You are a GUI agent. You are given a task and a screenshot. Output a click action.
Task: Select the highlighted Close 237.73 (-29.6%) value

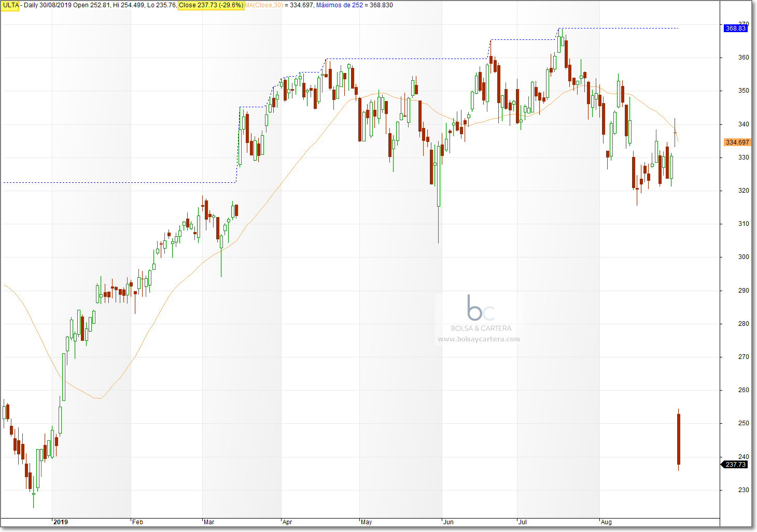click(x=211, y=5)
